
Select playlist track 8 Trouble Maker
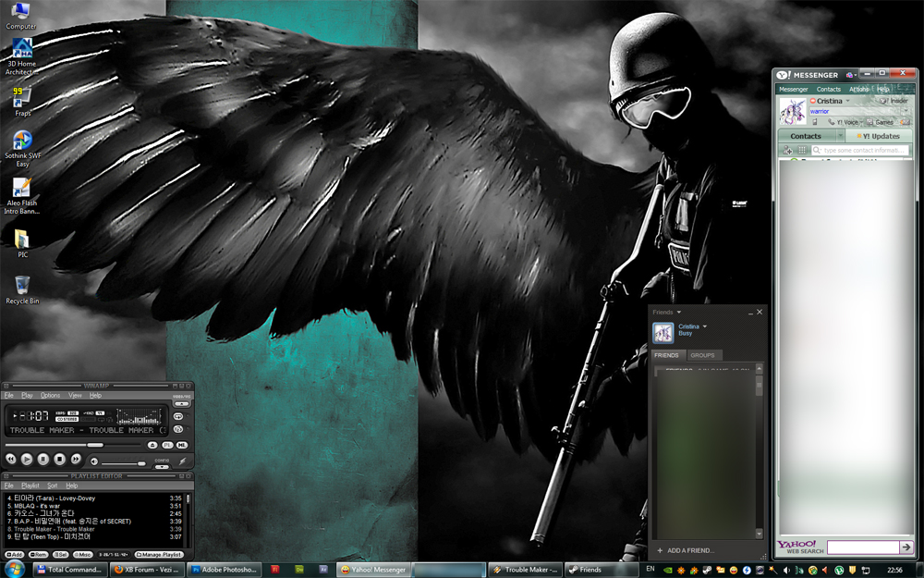[94, 529]
